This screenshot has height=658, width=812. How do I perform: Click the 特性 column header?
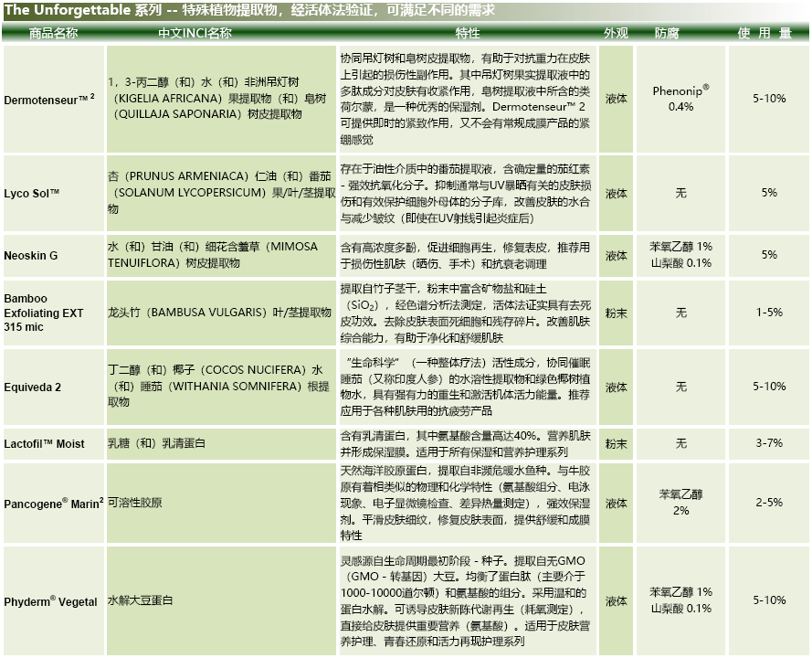click(x=467, y=33)
